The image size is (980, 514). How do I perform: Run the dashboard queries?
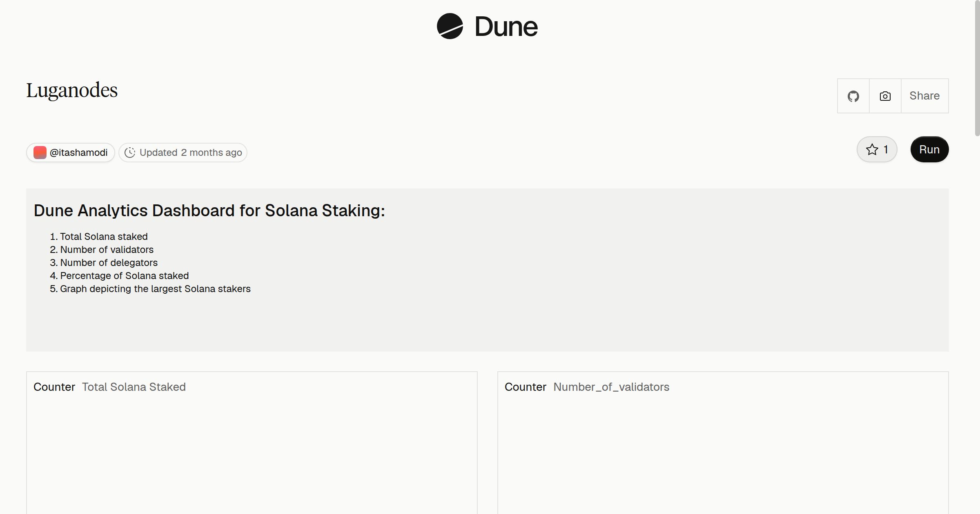pos(929,149)
